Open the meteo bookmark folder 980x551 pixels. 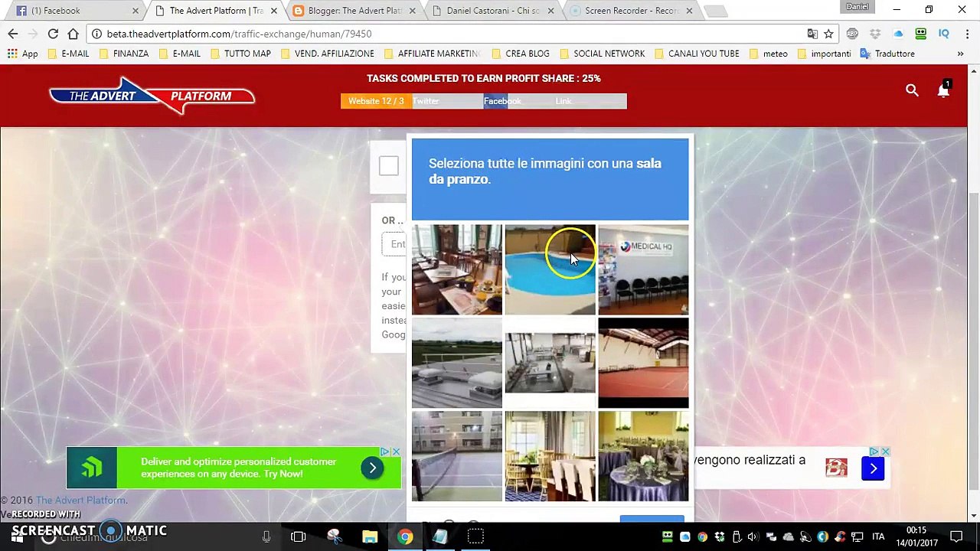coord(768,54)
